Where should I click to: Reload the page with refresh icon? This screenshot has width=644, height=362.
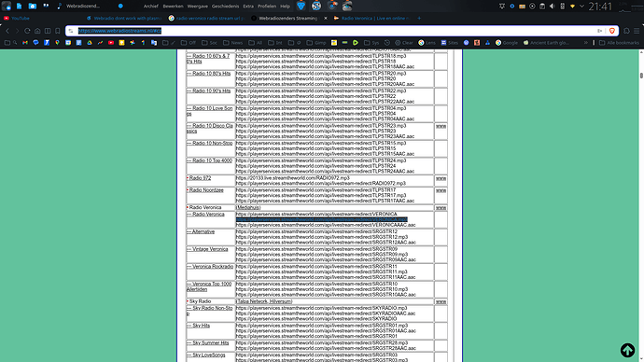tap(27, 31)
